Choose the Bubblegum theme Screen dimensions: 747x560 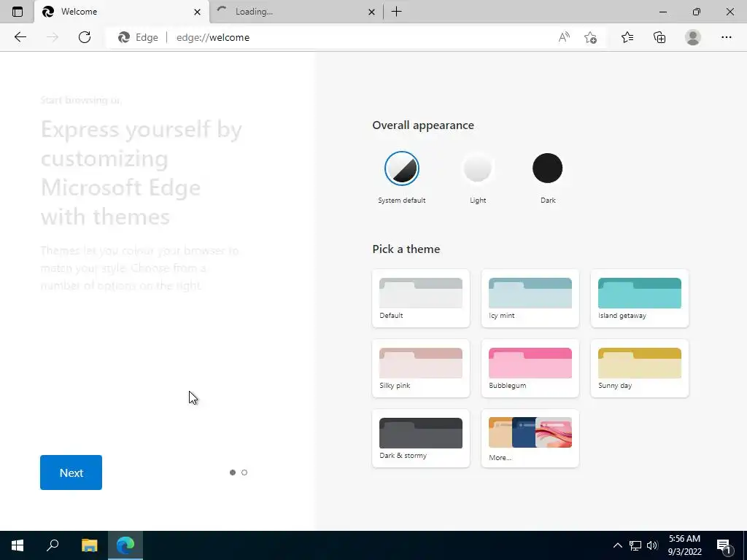(530, 368)
